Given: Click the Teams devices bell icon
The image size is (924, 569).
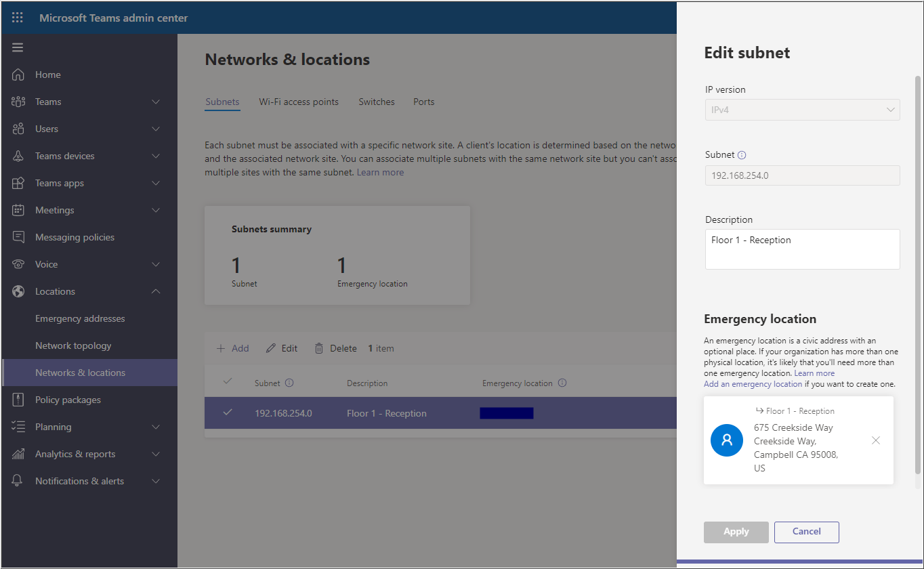Looking at the screenshot, I should click(18, 156).
